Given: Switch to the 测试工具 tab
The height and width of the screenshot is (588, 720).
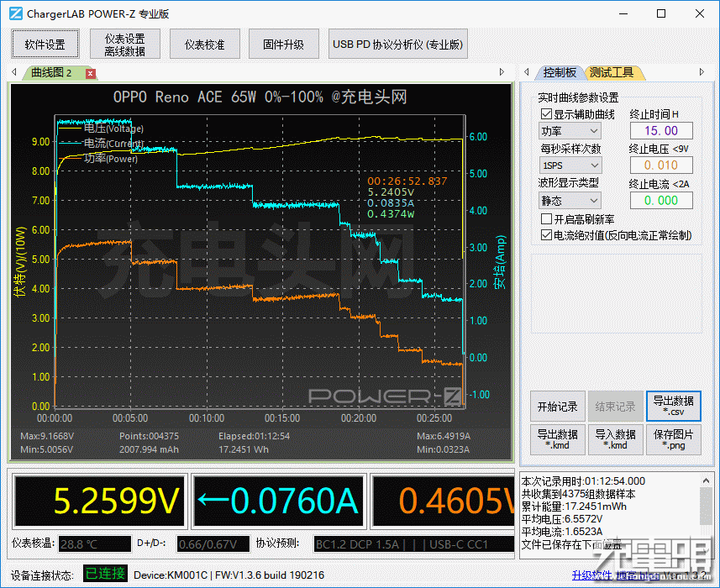Looking at the screenshot, I should click(612, 72).
